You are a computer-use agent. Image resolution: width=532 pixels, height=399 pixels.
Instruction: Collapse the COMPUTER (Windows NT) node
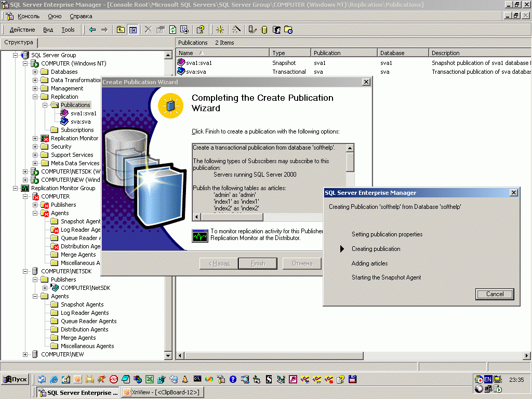tap(25, 63)
